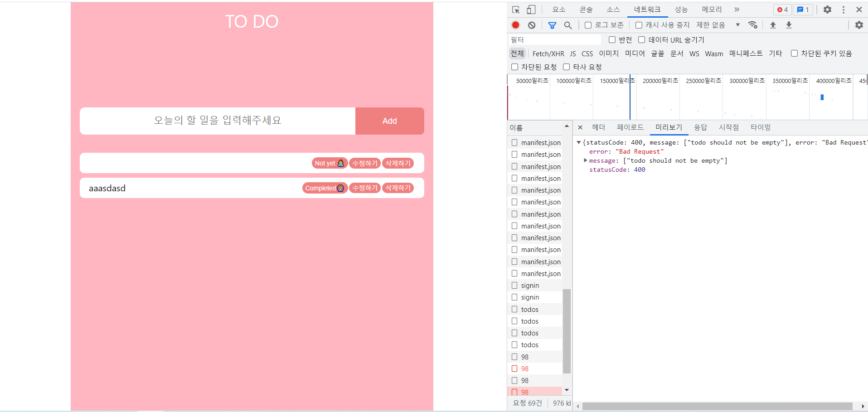Open network search magnifier icon
The height and width of the screenshot is (412, 868).
568,25
